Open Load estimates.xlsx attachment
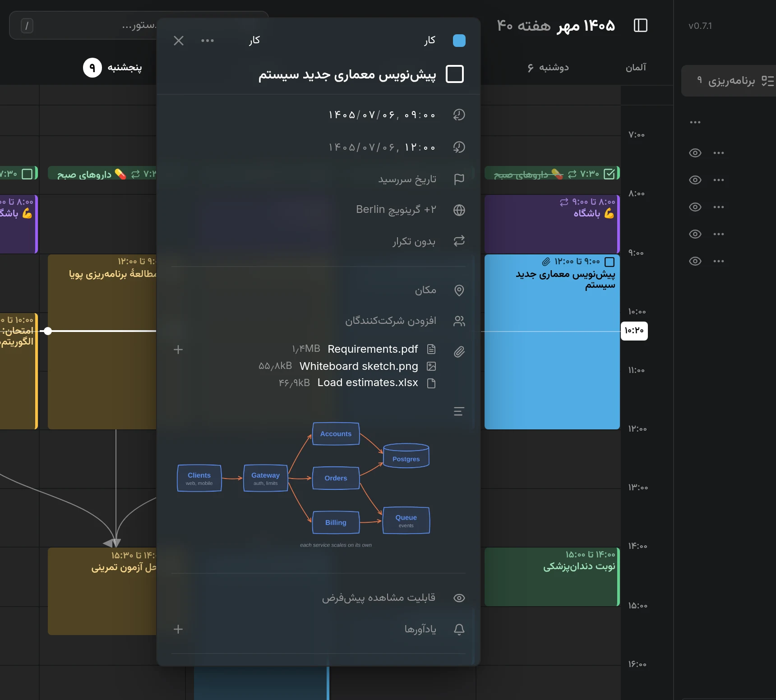 (x=368, y=382)
